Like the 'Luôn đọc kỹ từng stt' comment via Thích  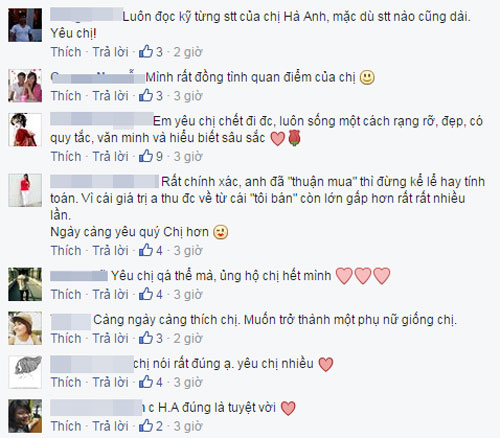66,52
